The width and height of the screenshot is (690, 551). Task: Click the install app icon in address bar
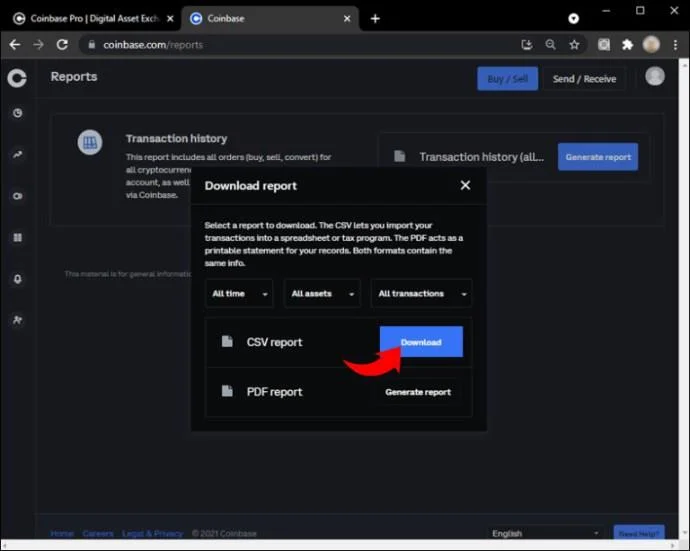click(527, 44)
